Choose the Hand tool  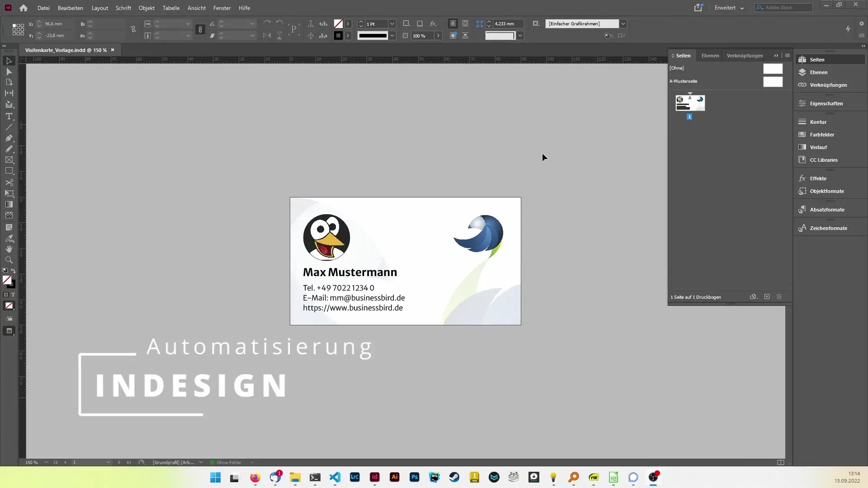(x=9, y=249)
